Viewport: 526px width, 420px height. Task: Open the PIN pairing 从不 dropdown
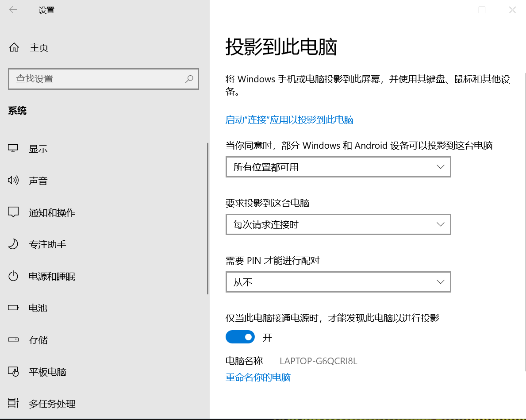pyautogui.click(x=338, y=281)
